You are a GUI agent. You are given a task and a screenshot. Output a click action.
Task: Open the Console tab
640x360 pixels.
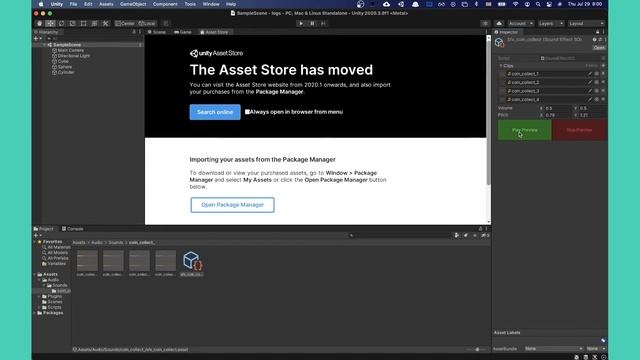73,229
